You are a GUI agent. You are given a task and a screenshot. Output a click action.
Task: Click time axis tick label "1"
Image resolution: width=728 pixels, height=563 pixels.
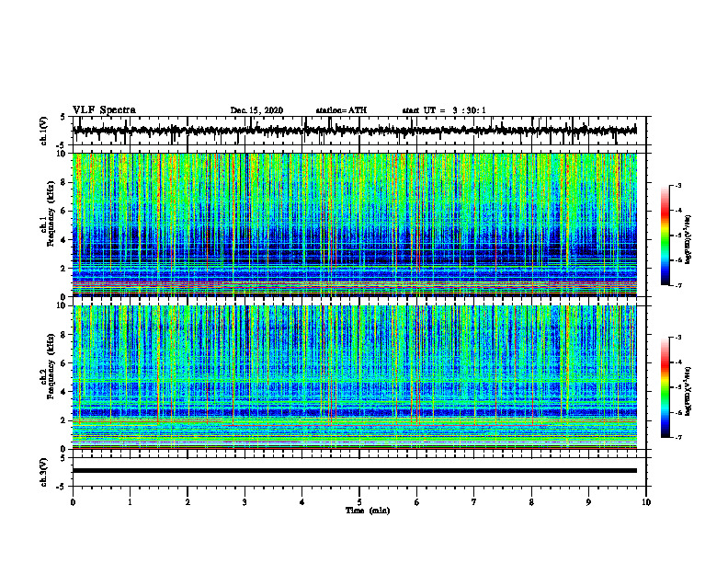coord(130,502)
